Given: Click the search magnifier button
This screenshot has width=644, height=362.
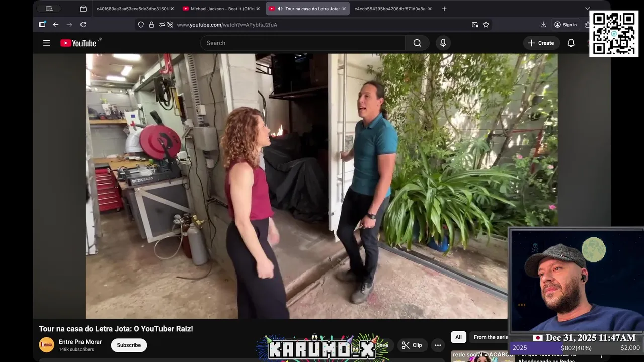Looking at the screenshot, I should 417,43.
